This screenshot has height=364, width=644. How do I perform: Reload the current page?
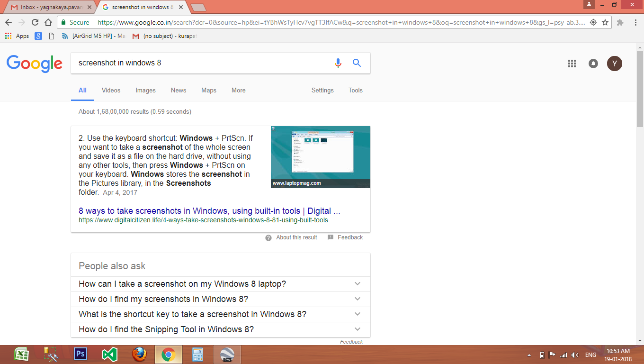click(x=35, y=22)
